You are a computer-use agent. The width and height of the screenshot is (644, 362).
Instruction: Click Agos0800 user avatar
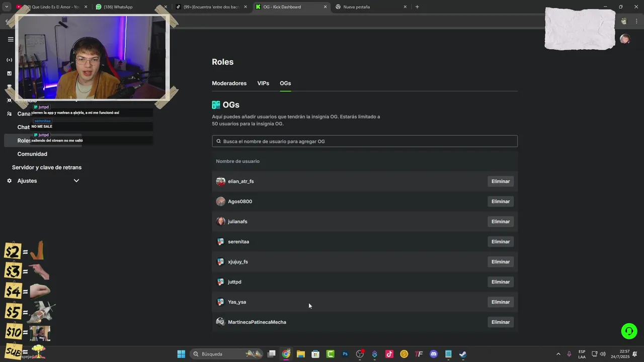click(x=220, y=202)
